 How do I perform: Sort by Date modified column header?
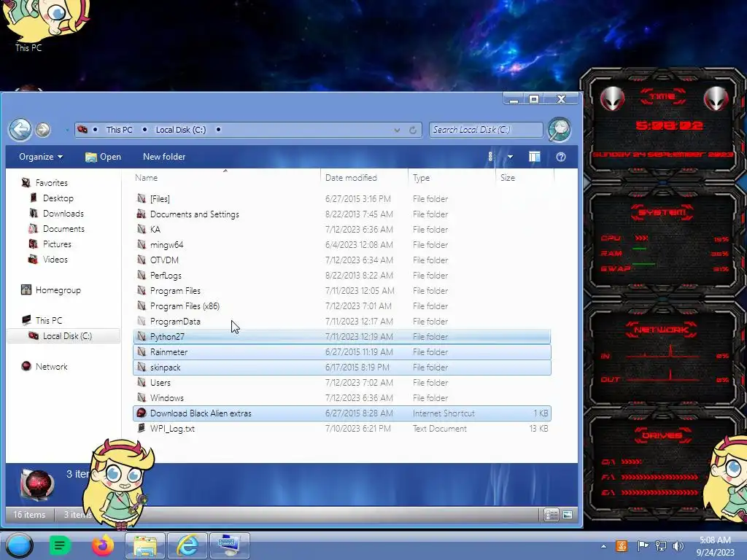[351, 178]
